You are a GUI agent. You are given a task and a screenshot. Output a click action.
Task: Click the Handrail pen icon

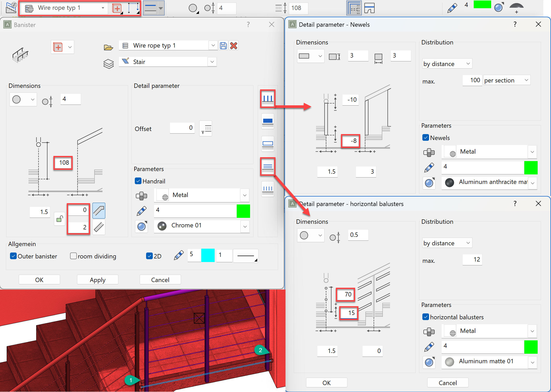click(141, 211)
